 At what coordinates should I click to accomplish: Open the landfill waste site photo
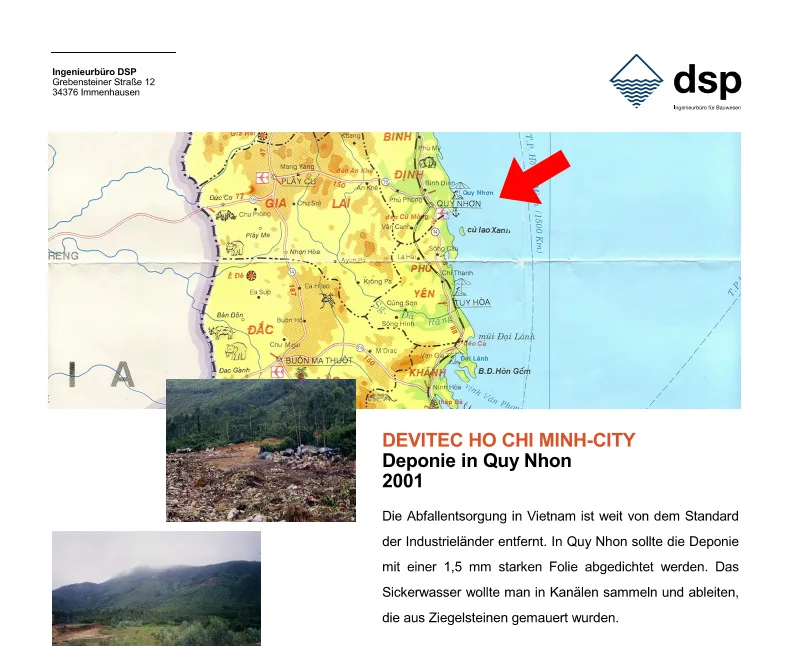pos(261,450)
